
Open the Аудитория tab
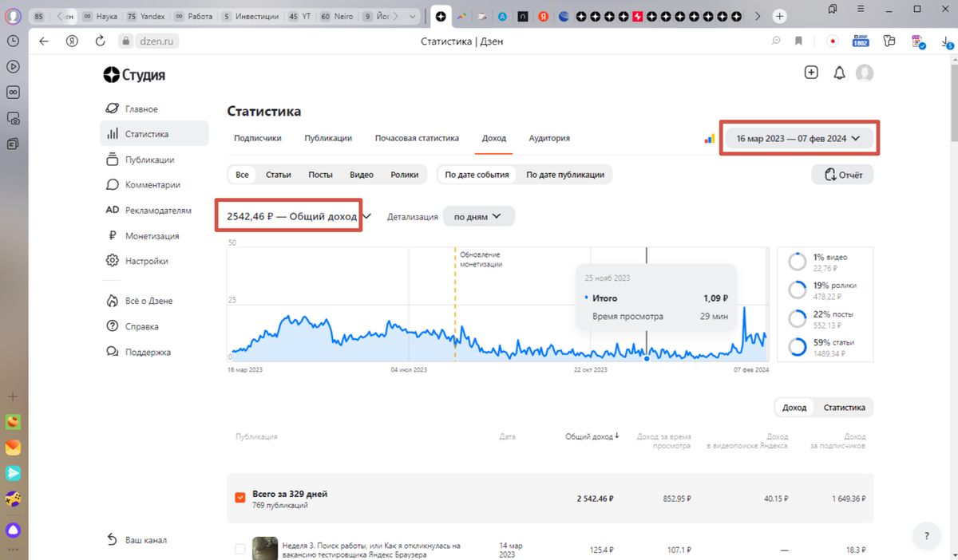point(549,138)
